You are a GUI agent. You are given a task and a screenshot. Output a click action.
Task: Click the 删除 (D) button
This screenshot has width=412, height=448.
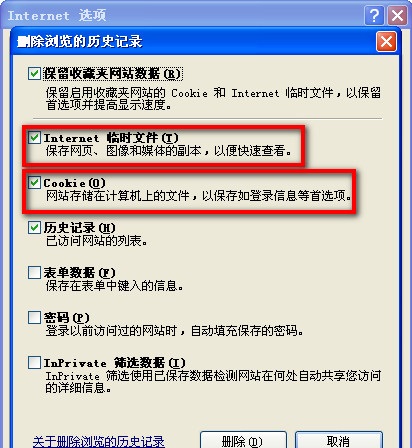pyautogui.click(x=243, y=441)
